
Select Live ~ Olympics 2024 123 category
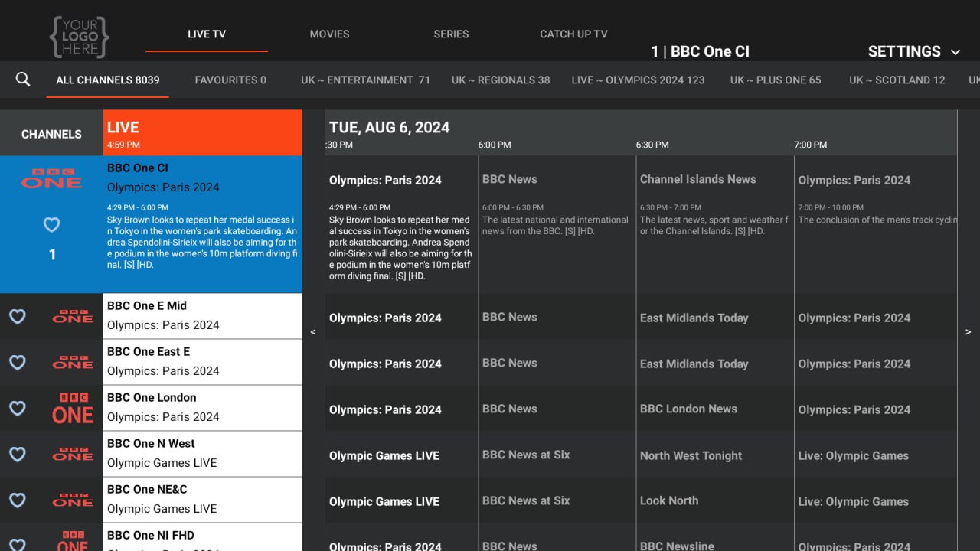click(x=638, y=80)
